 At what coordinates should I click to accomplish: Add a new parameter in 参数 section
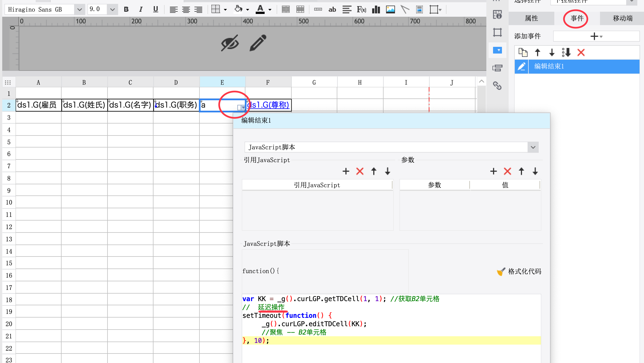tap(494, 171)
